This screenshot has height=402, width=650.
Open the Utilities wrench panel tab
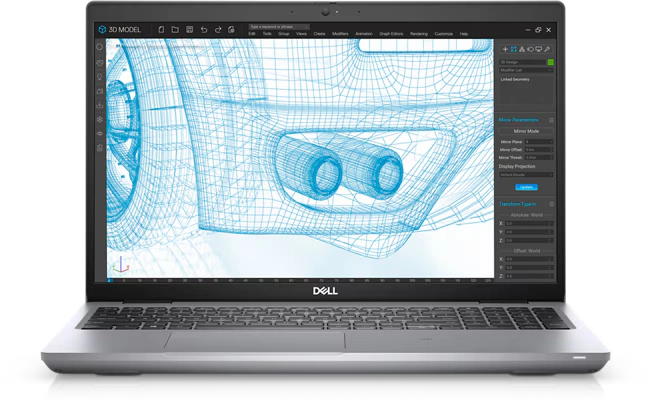547,49
